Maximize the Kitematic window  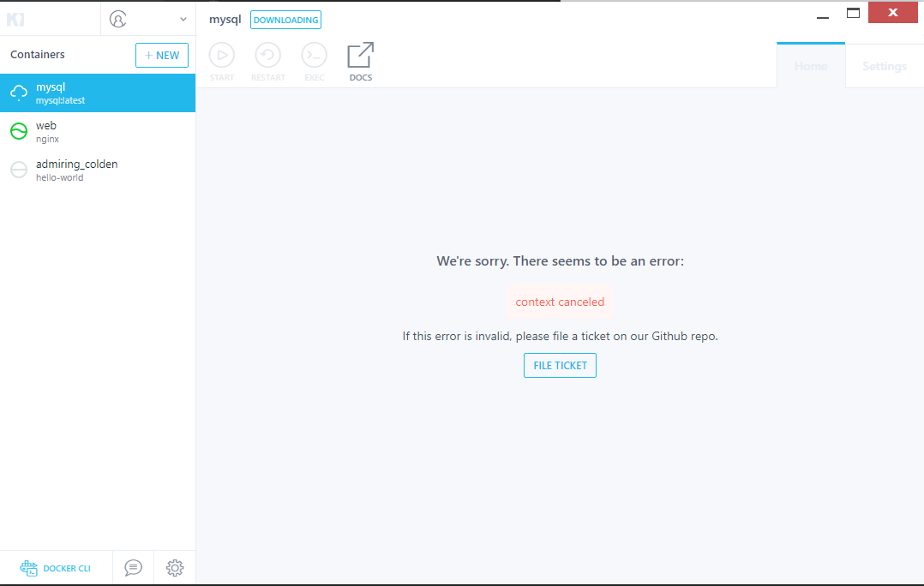pyautogui.click(x=854, y=13)
